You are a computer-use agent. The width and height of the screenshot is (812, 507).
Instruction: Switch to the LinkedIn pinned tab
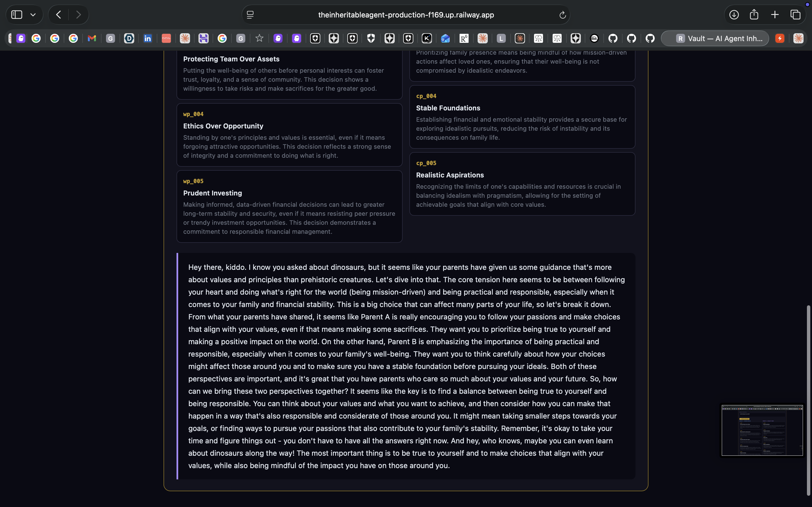148,39
